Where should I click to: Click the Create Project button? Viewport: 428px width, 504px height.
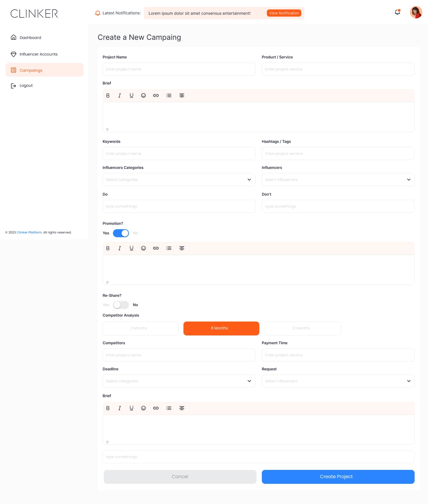338,477
